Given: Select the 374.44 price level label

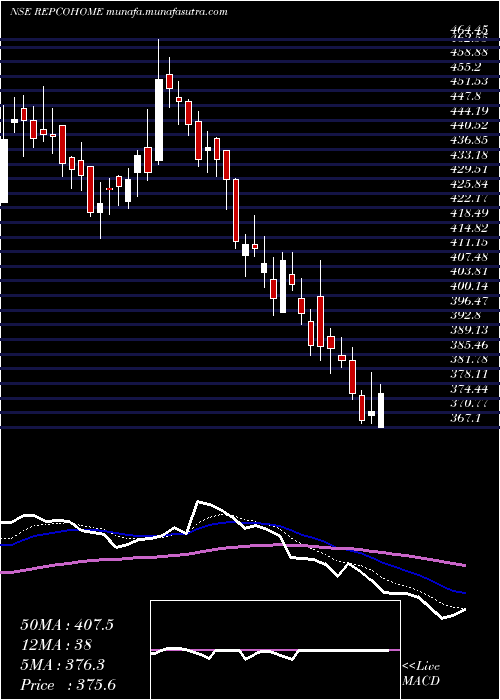Looking at the screenshot, I should (x=469, y=389).
